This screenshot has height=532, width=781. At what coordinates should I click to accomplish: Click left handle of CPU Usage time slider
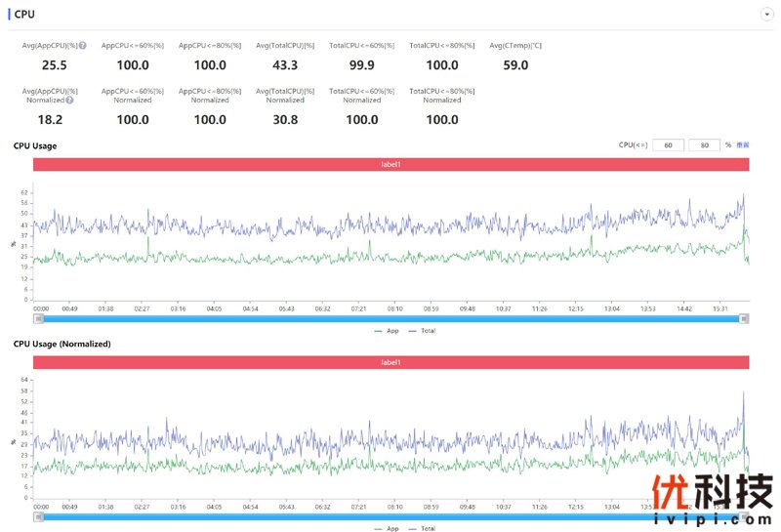click(38, 318)
